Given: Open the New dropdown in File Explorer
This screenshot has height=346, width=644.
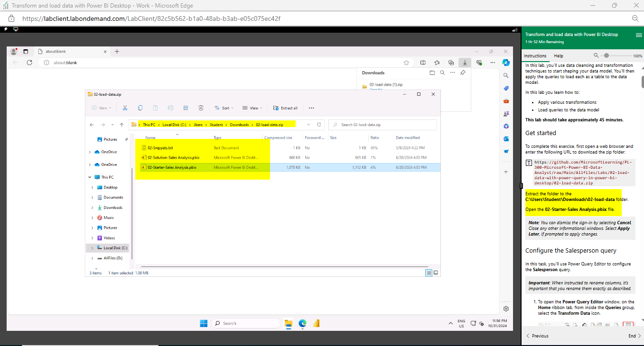Looking at the screenshot, I should click(x=101, y=108).
